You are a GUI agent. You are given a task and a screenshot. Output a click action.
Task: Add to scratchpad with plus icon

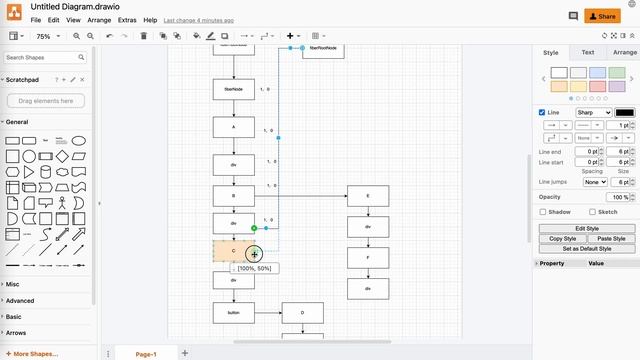tap(64, 80)
